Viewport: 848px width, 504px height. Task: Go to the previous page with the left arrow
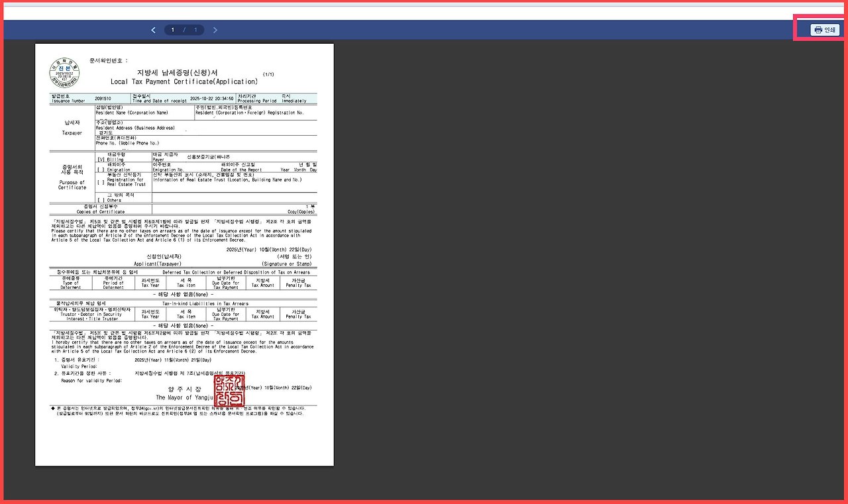[x=154, y=30]
